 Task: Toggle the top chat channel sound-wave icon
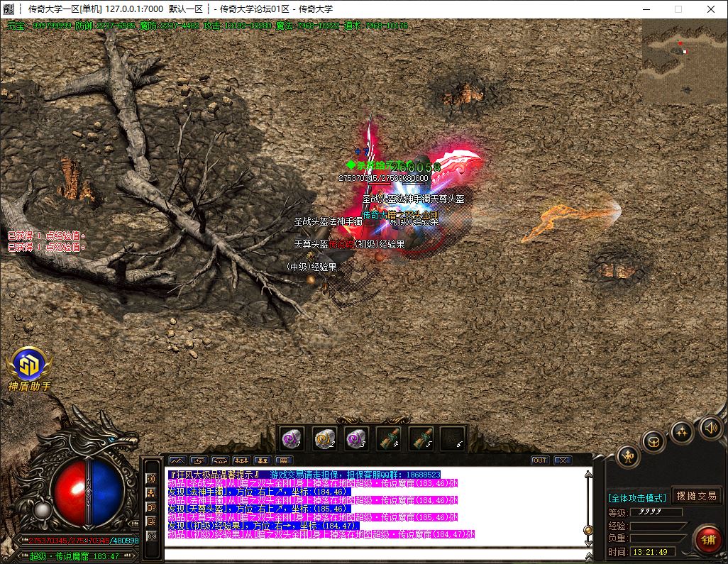[x=151, y=479]
